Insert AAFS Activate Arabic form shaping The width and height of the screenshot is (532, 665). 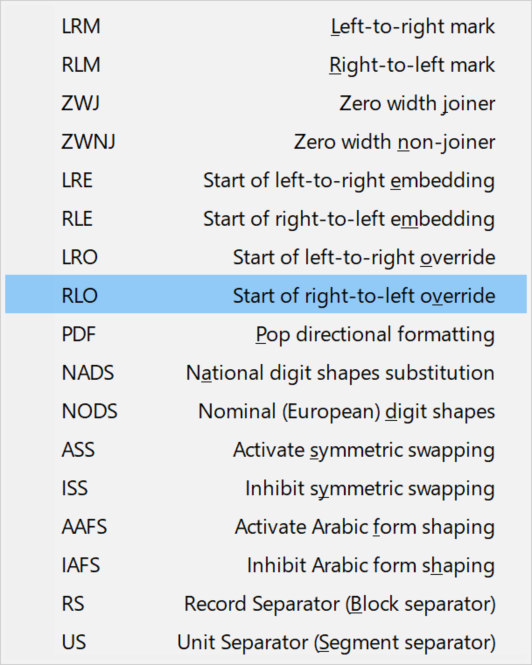266,527
